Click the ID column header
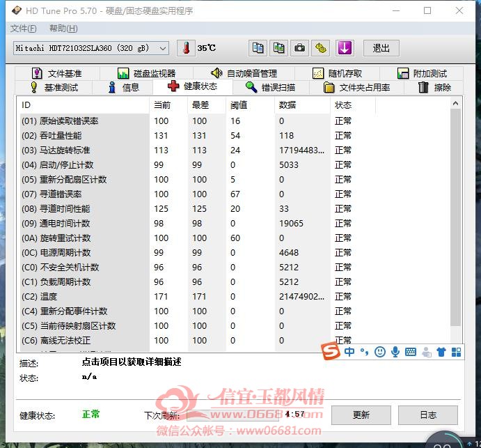Screen dimensions: 481x448 tap(84, 105)
